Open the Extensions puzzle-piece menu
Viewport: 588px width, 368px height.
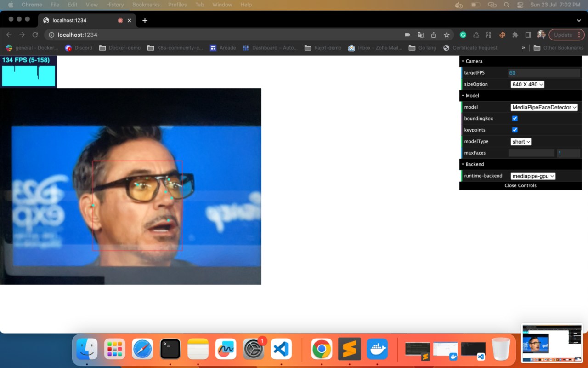515,34
